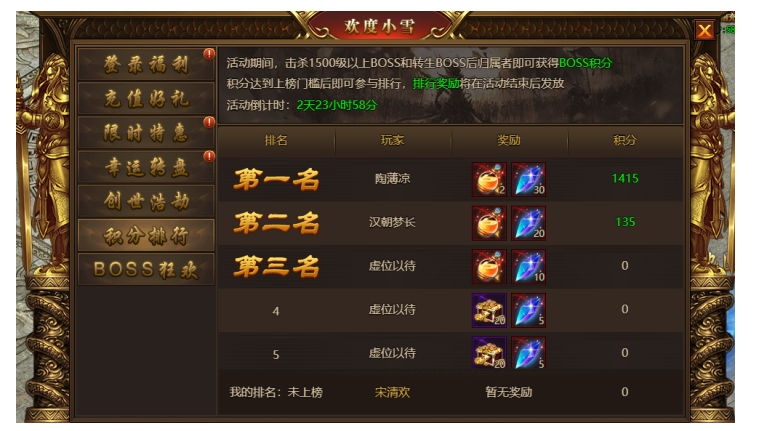Screen dimensions: 772x431
Task: Select the 积分排行 tab
Action: click(x=146, y=235)
